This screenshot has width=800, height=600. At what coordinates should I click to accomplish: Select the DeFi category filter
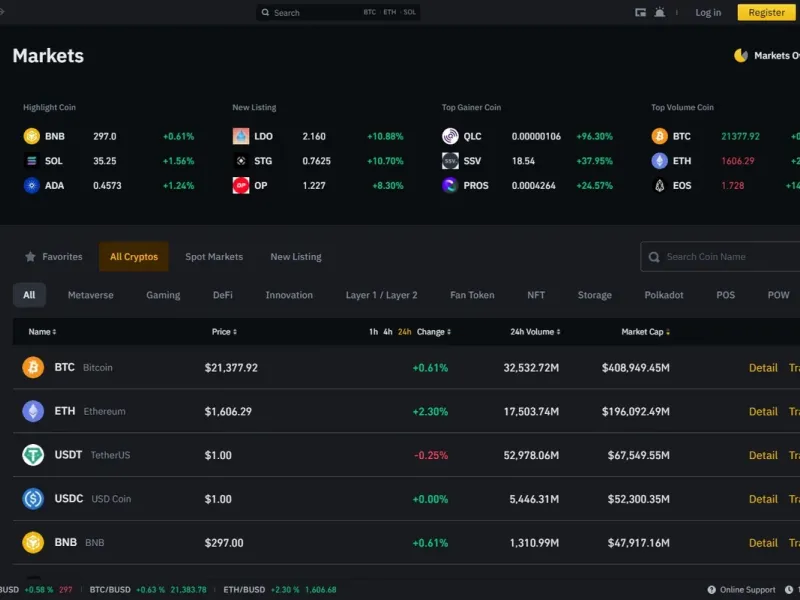(x=222, y=295)
